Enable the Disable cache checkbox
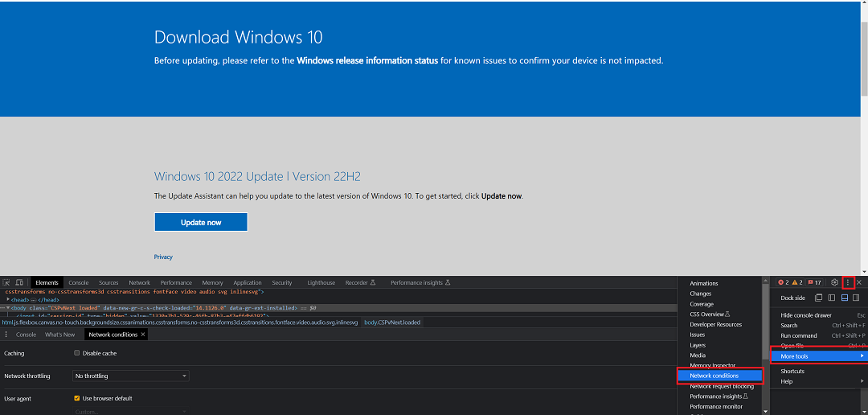 click(77, 353)
